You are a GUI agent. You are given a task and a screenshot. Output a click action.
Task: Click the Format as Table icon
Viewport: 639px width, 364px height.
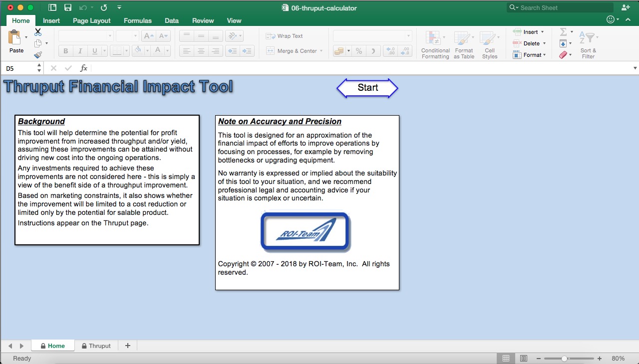coord(464,44)
